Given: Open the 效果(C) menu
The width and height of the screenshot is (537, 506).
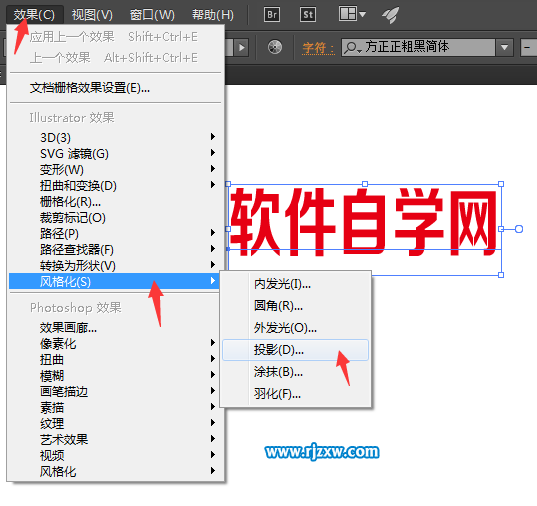Looking at the screenshot, I should 34,15.
